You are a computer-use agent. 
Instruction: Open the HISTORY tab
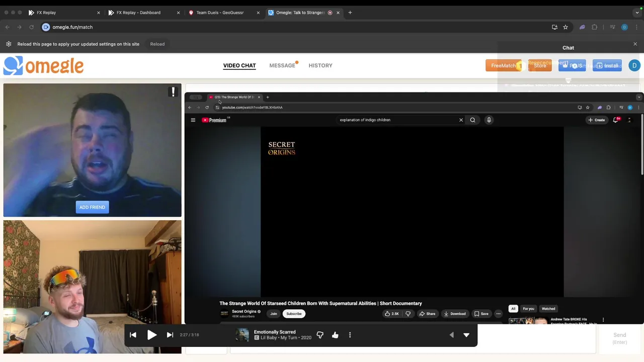tap(320, 65)
